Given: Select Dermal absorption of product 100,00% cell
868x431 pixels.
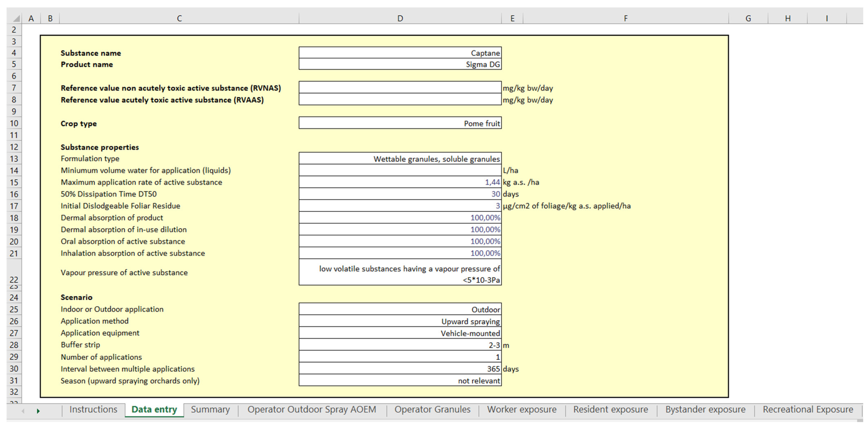Looking at the screenshot, I should 400,217.
